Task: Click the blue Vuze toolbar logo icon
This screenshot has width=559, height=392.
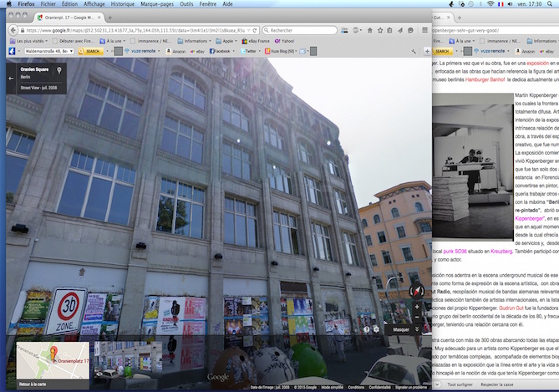Action: [x=12, y=51]
